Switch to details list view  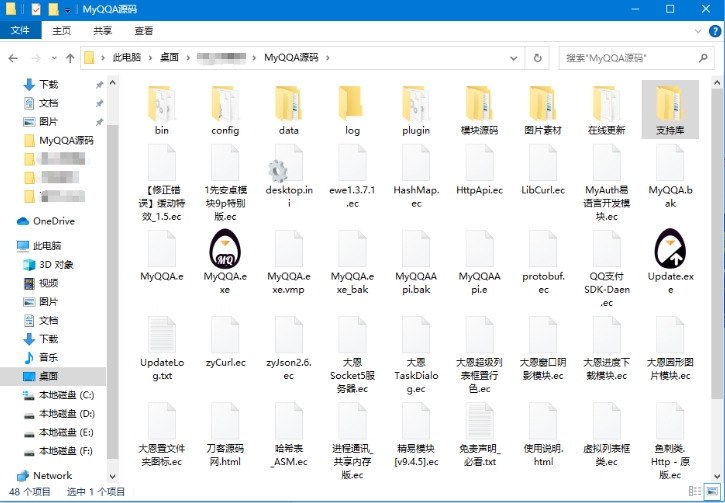695,491
